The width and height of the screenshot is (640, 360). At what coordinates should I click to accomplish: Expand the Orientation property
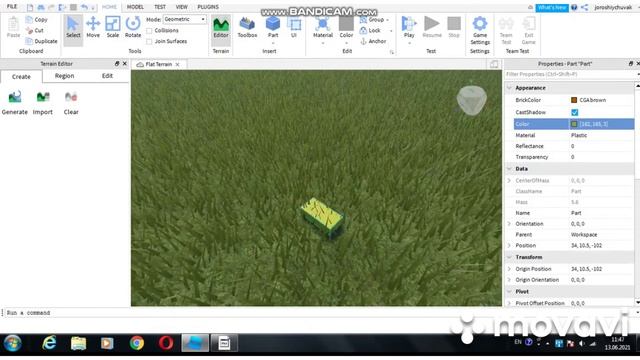point(509,224)
